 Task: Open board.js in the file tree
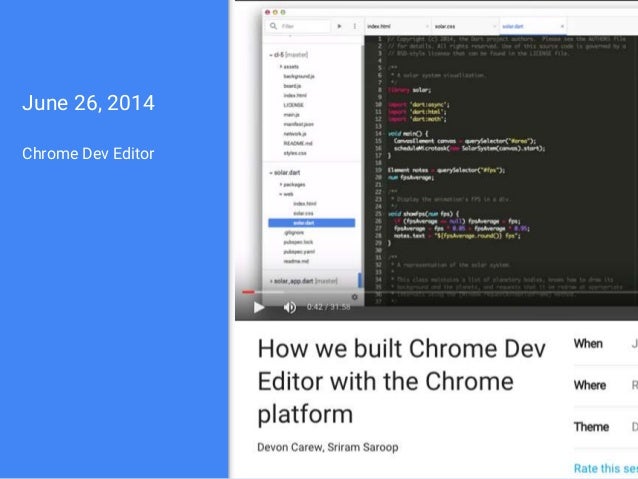(292, 86)
